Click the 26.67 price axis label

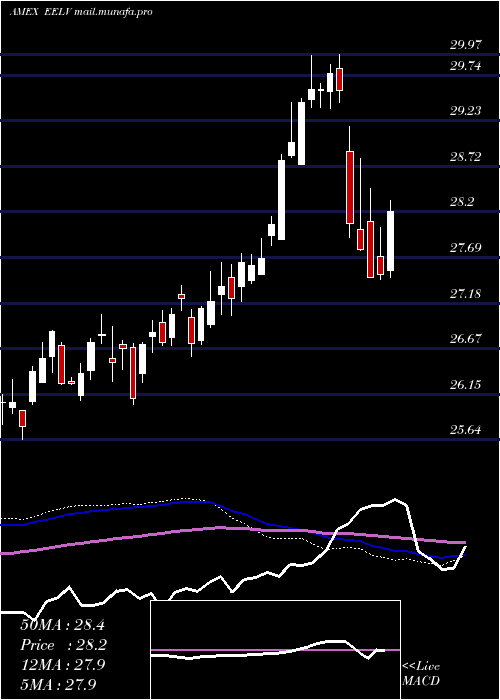pos(466,339)
